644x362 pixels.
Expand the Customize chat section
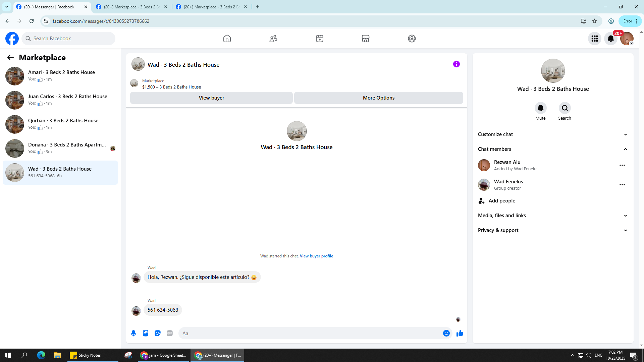pyautogui.click(x=552, y=134)
